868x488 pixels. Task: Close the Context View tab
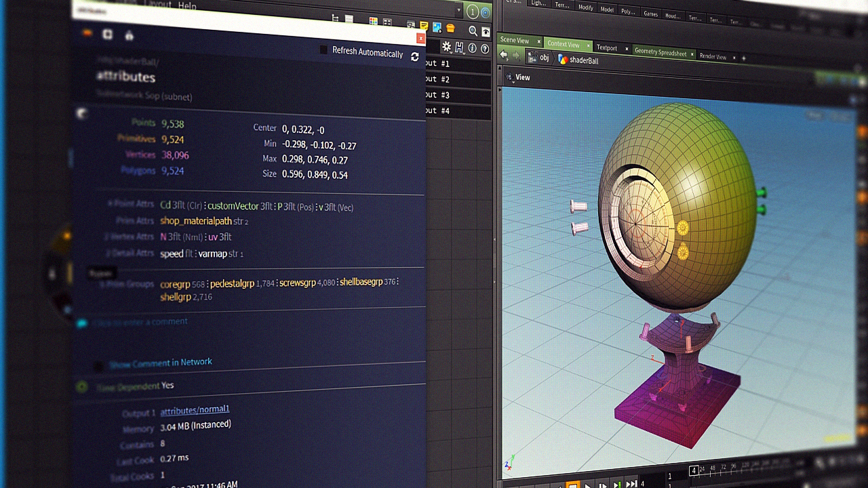point(587,45)
